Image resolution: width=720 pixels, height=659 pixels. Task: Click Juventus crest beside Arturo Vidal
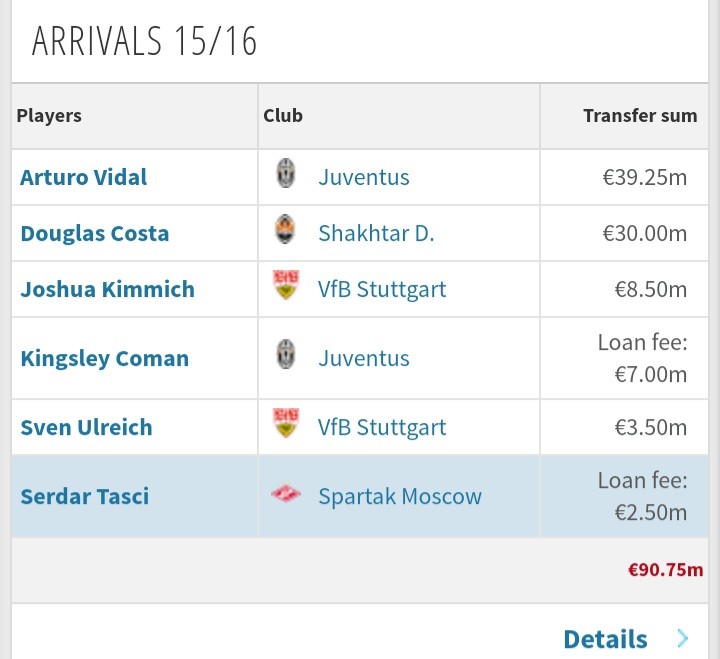click(286, 175)
